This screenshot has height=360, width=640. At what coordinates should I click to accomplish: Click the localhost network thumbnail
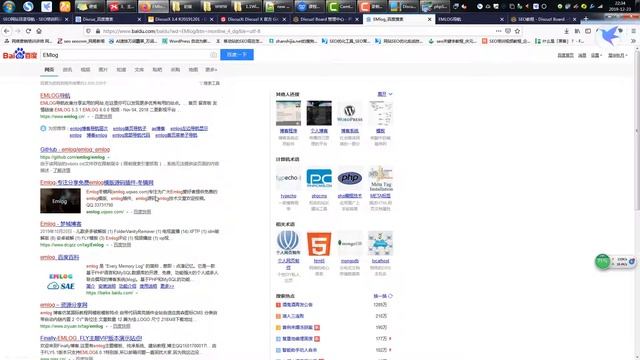[380, 243]
